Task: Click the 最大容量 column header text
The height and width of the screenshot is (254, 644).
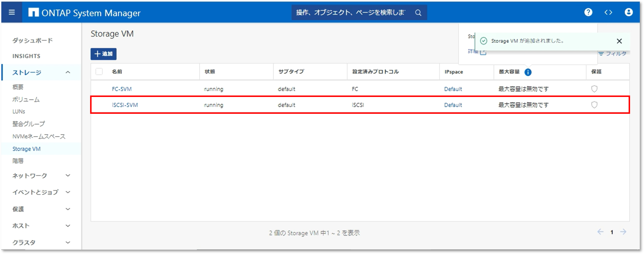Action: (509, 72)
